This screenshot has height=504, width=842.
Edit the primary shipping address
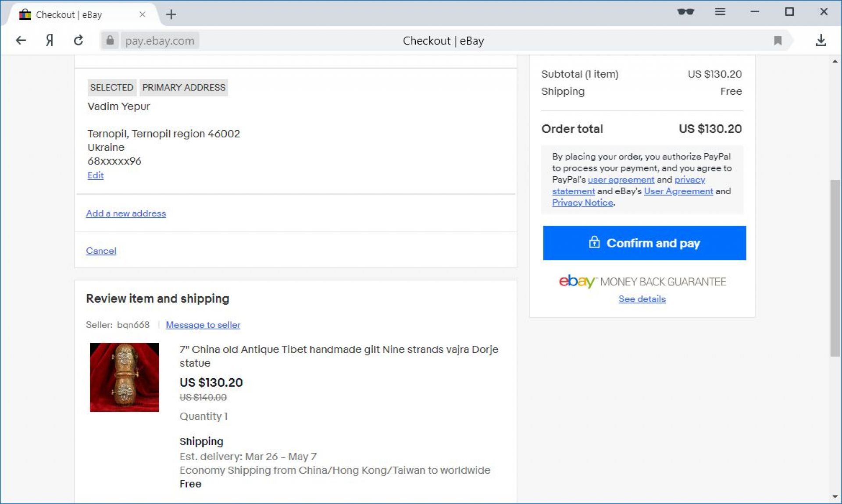click(x=95, y=175)
